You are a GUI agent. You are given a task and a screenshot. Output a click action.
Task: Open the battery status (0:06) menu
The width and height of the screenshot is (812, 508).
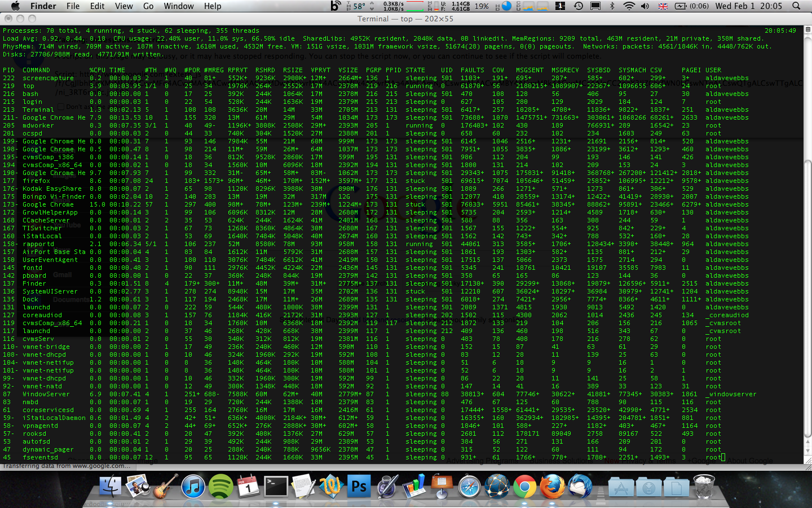[x=692, y=6]
